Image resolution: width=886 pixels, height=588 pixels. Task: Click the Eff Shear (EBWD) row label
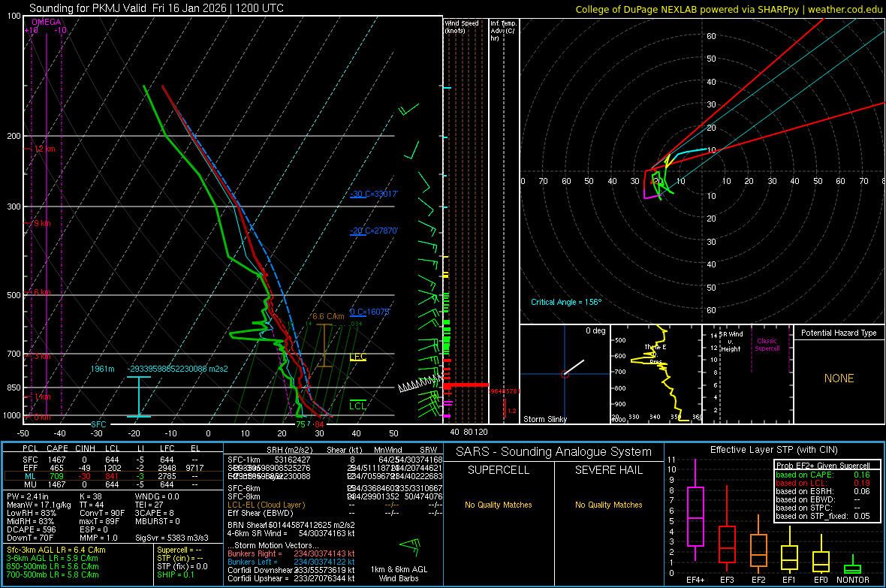coord(261,513)
